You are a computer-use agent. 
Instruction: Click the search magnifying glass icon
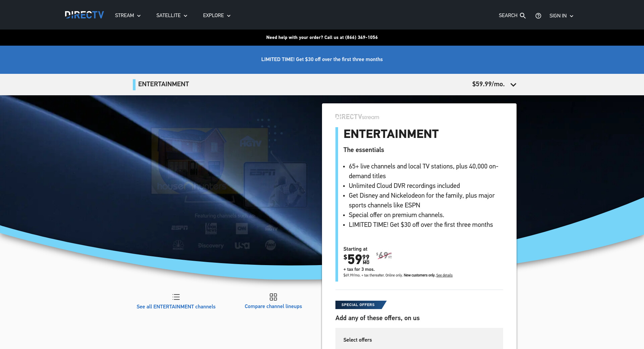click(x=523, y=16)
